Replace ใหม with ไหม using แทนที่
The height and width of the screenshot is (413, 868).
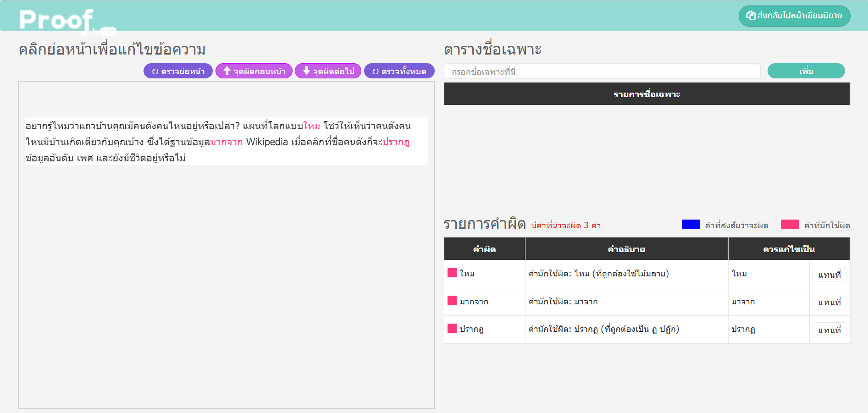coord(829,275)
